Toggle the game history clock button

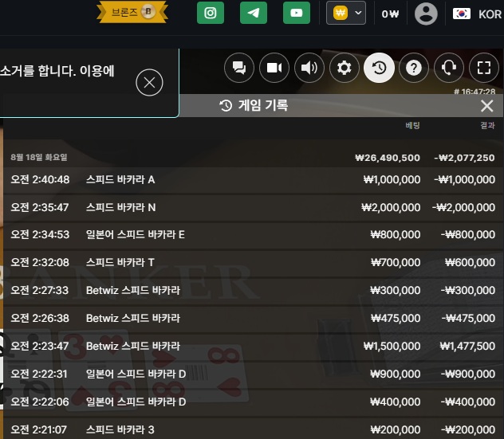379,68
